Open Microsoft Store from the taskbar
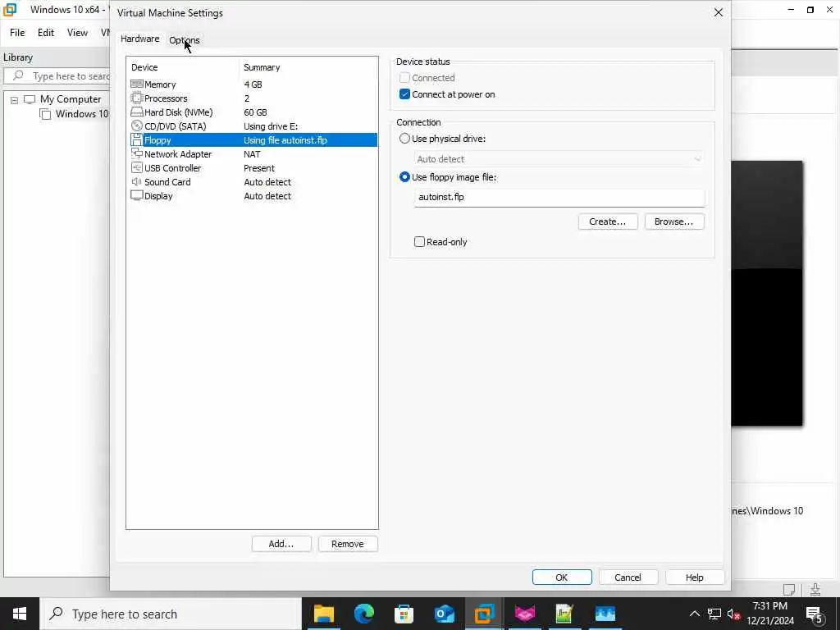Screen dimensions: 840x630 [404, 614]
